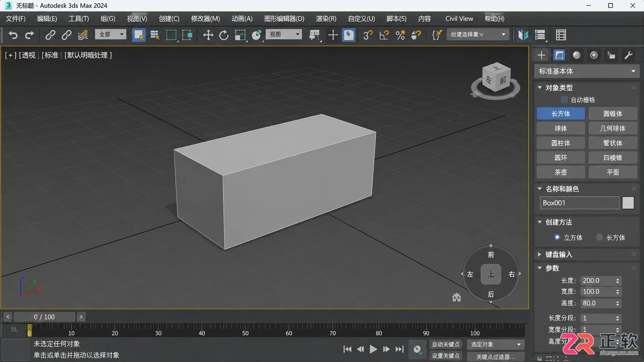The image size is (644, 362).
Task: Toggle Percent Snap in the toolbar
Action: click(400, 35)
